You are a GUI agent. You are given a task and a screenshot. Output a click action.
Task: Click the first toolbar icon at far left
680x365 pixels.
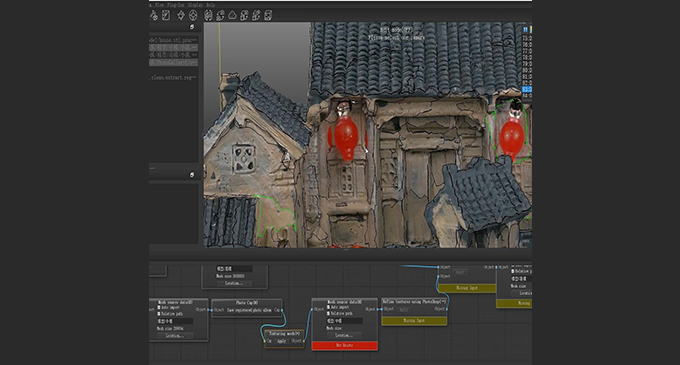[154, 16]
